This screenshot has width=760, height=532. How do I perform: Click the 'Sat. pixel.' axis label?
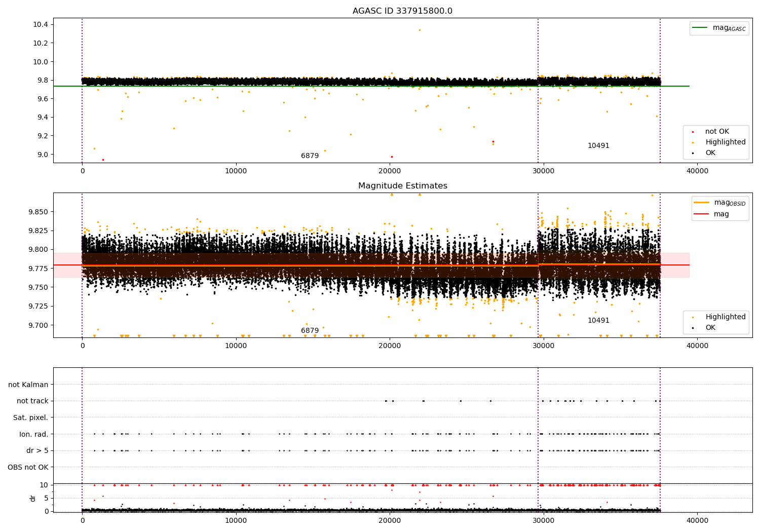point(31,418)
